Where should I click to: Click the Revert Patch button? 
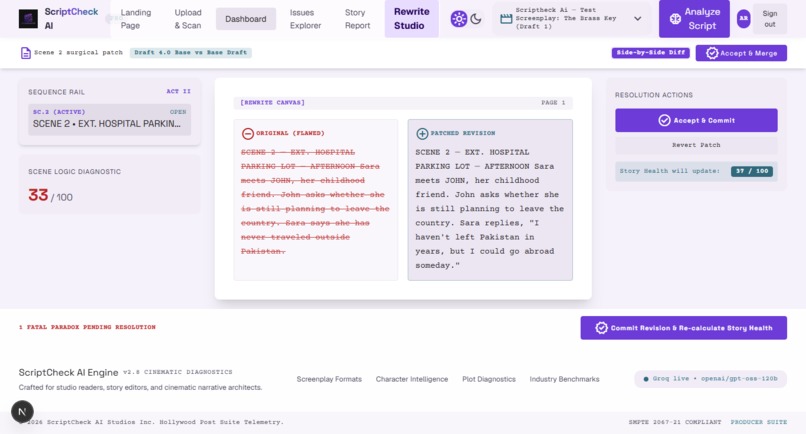(x=696, y=145)
